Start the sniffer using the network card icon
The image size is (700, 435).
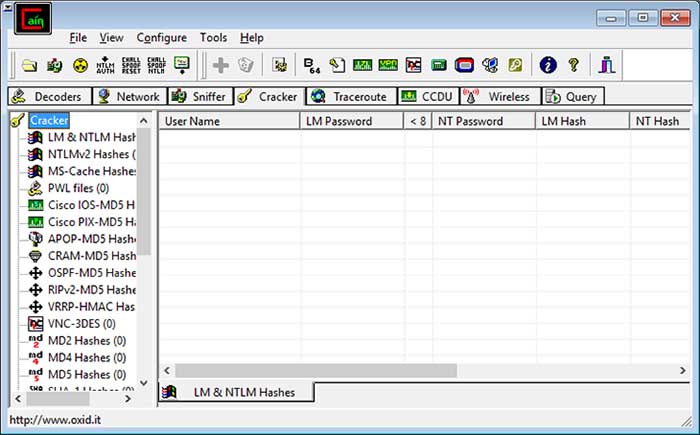(54, 66)
